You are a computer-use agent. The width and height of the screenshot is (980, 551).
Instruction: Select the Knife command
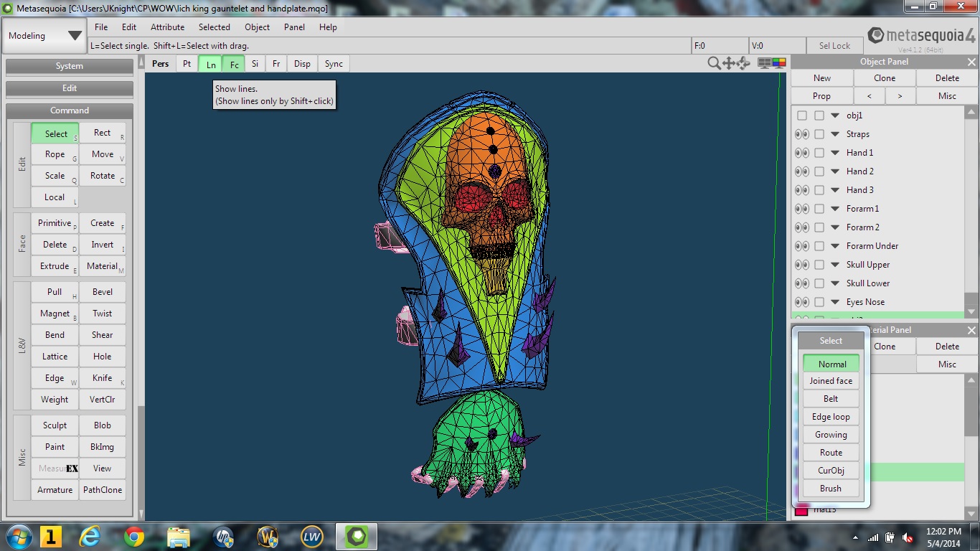103,378
